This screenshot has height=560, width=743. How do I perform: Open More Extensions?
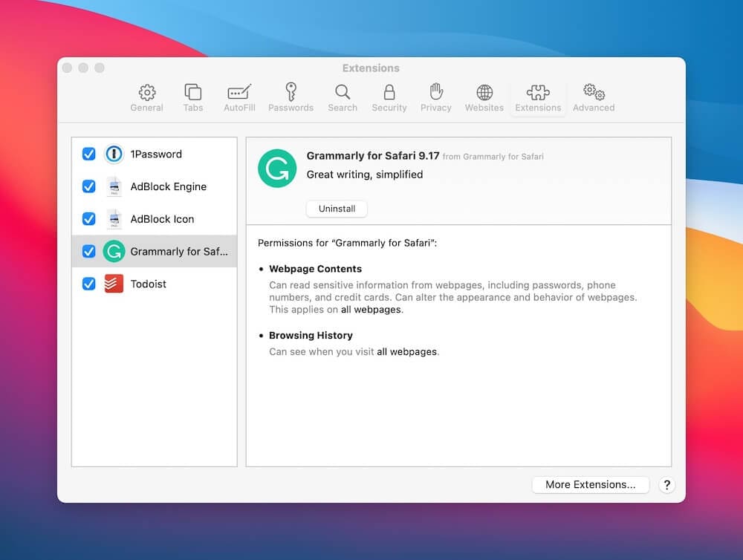click(x=591, y=485)
